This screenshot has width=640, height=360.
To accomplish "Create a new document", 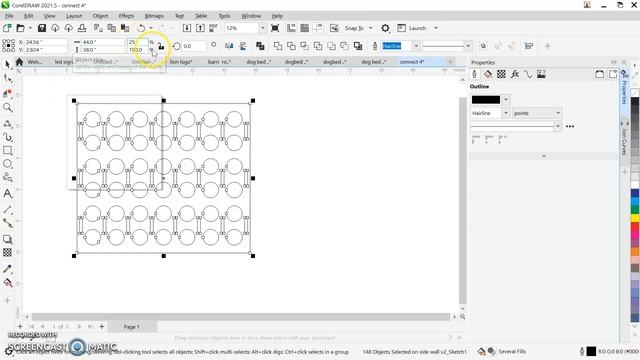I will click(7, 28).
